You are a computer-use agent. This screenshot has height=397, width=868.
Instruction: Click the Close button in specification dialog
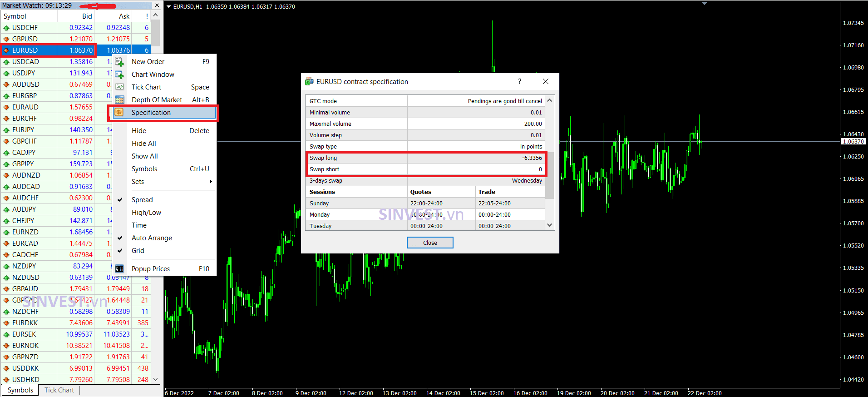pyautogui.click(x=430, y=243)
